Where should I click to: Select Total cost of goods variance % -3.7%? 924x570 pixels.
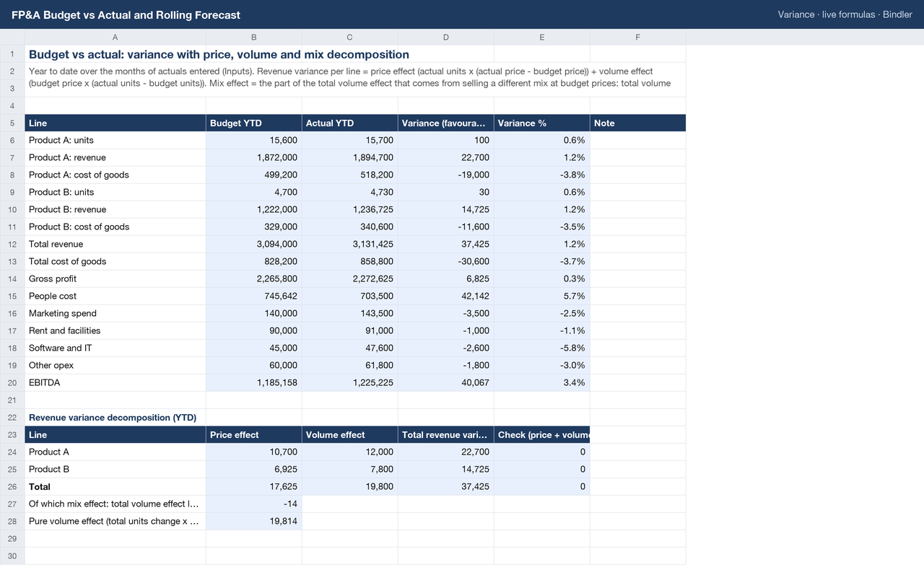[542, 261]
